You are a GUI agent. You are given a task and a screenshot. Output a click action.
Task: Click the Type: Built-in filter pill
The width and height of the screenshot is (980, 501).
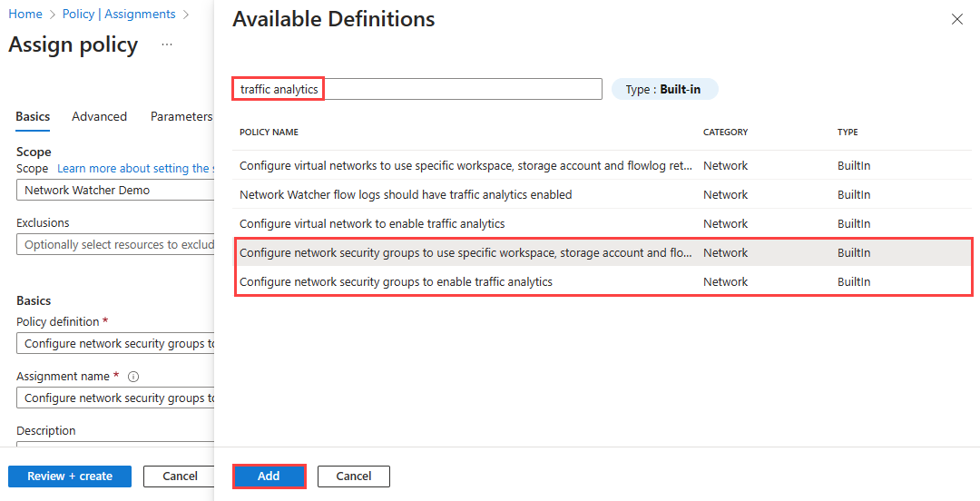tap(664, 89)
